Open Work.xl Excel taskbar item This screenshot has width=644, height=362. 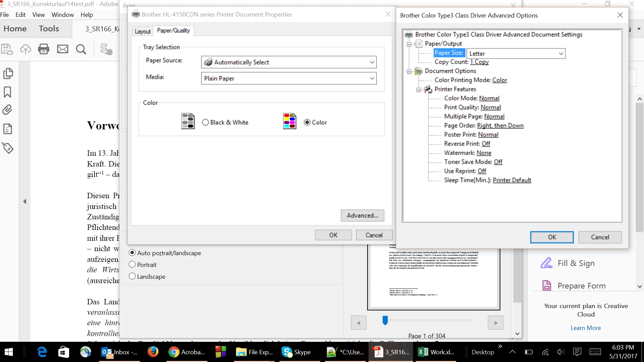coord(436,352)
